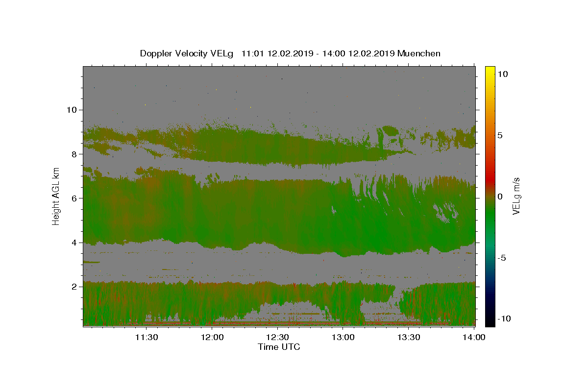588x392 pixels.
Task: Click the location name 'Muenchen' in title
Action: coord(419,53)
